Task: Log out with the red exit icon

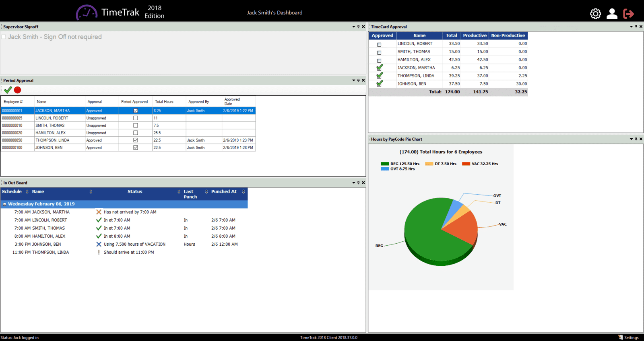Action: point(628,14)
